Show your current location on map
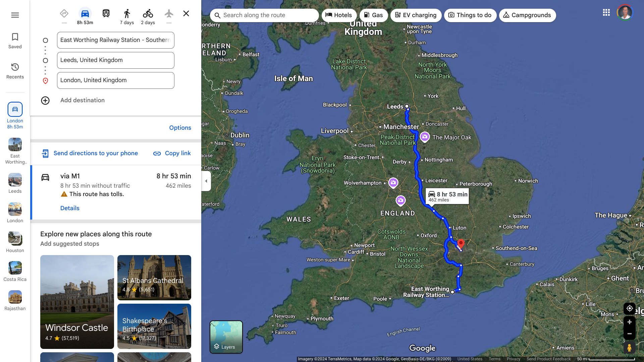 tap(629, 308)
